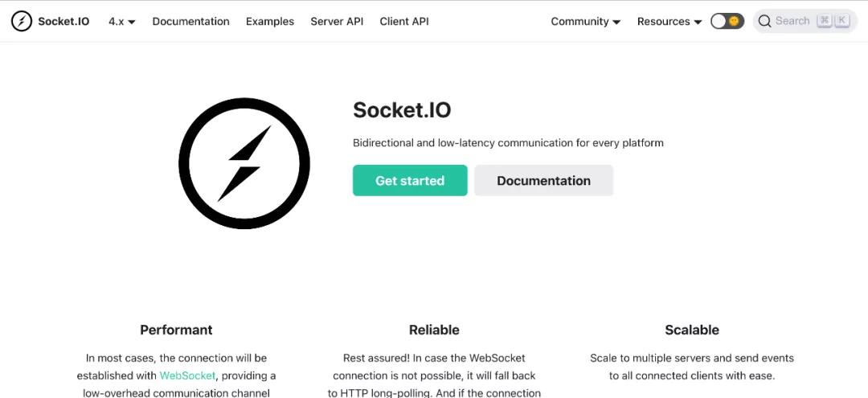Toggle the dark mode switch

(727, 21)
